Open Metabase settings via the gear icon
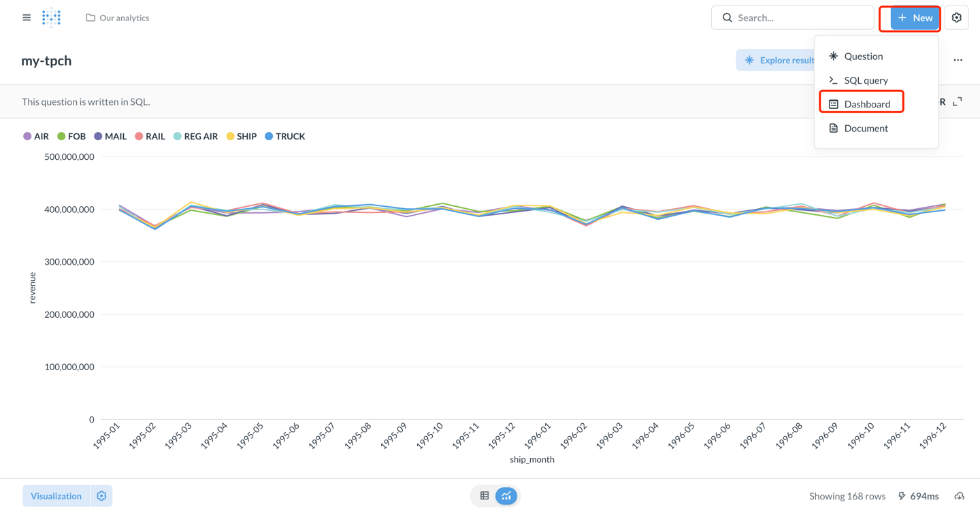Screen dimensions: 980x513 957,17
